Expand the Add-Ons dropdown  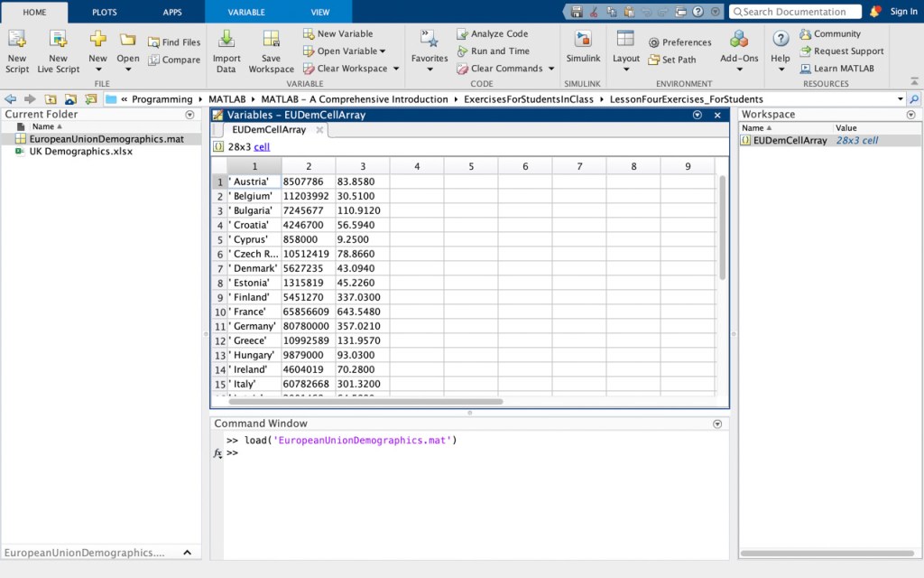(x=739, y=70)
